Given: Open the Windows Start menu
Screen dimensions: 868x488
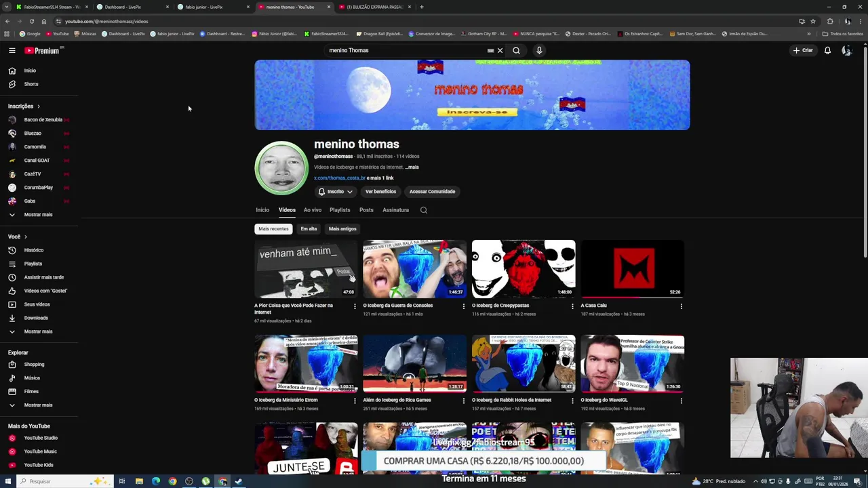Looking at the screenshot, I should tap(8, 481).
